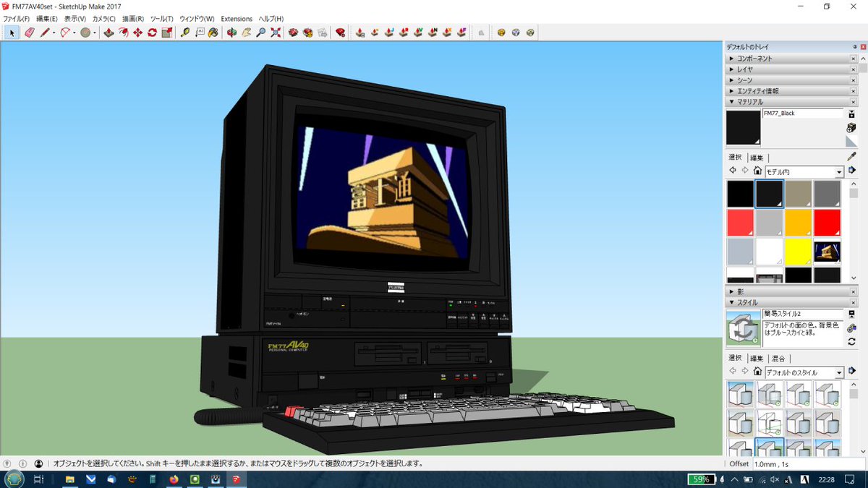Pick material with the sample paint eyedropper
This screenshot has width=868, height=488.
(x=851, y=155)
